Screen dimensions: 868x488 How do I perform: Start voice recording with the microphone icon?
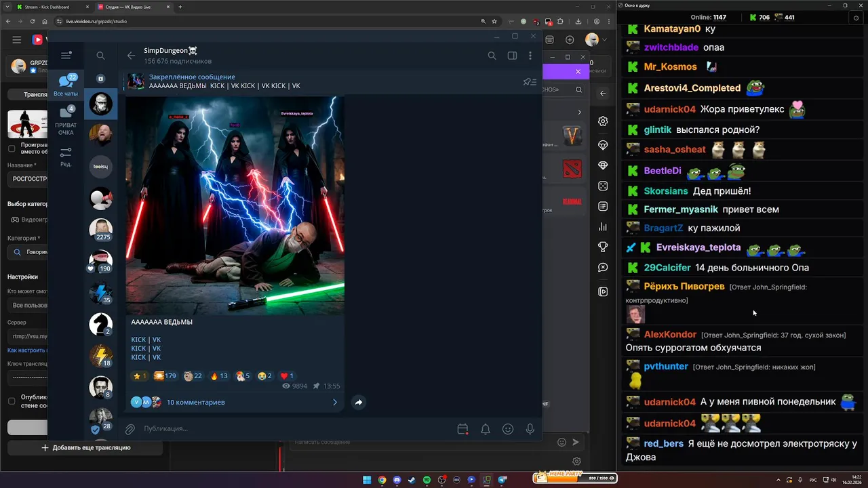[x=530, y=429]
